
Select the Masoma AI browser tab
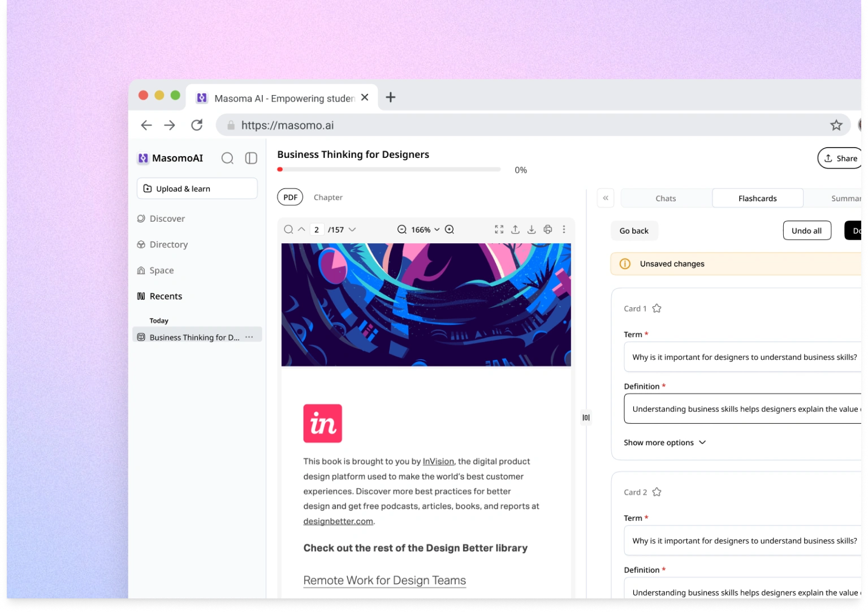(283, 98)
